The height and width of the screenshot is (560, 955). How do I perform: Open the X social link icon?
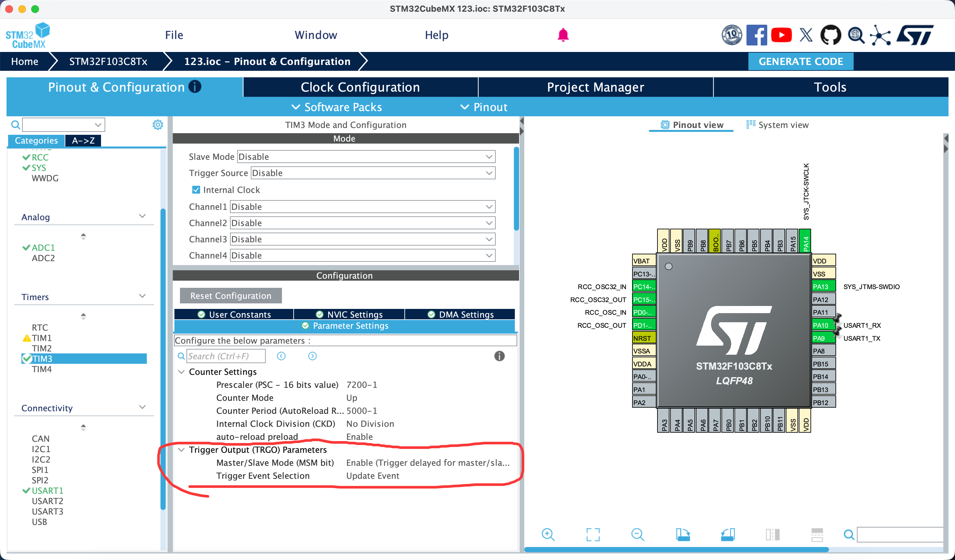point(806,35)
